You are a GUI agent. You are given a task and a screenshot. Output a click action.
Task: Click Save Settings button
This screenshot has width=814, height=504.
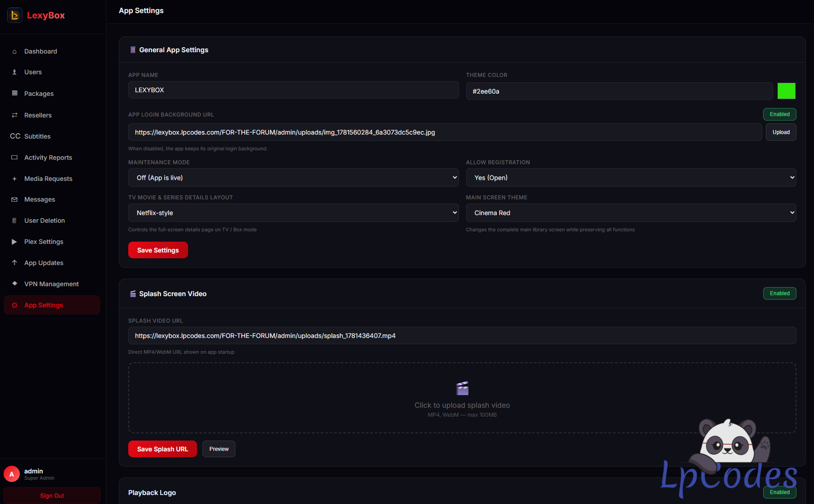[x=158, y=250]
